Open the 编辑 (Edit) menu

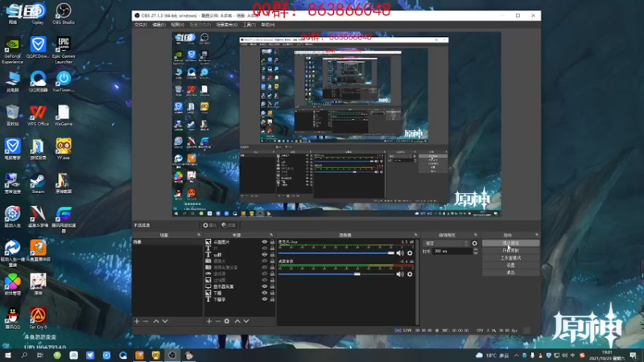[159, 25]
